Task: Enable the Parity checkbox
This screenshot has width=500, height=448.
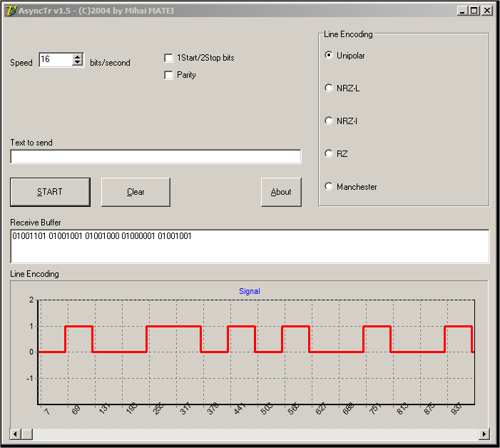Action: click(x=168, y=75)
